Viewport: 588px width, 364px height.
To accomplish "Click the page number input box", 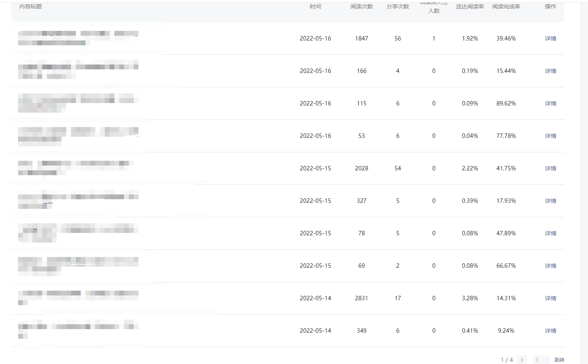I will 541,360.
